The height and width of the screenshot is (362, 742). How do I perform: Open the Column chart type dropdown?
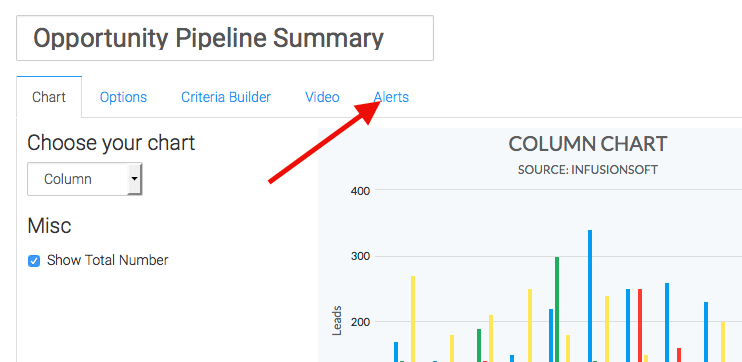click(x=85, y=179)
